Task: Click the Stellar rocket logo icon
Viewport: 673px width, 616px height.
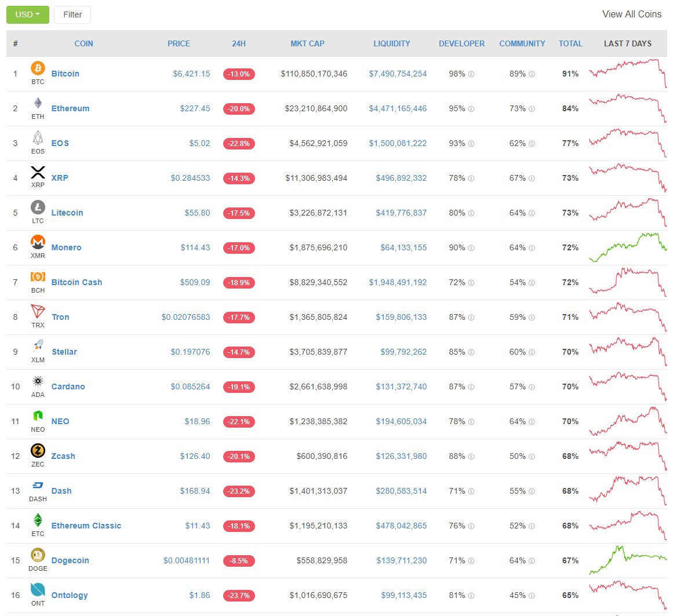Action: pos(38,346)
